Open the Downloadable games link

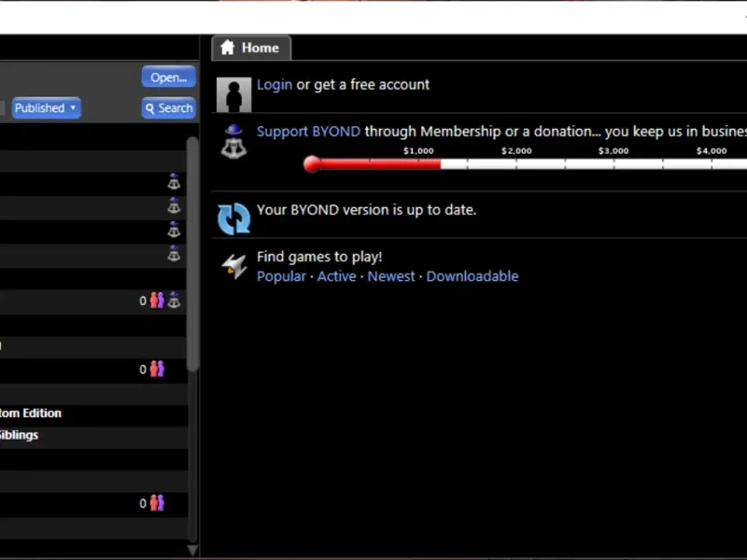point(472,276)
